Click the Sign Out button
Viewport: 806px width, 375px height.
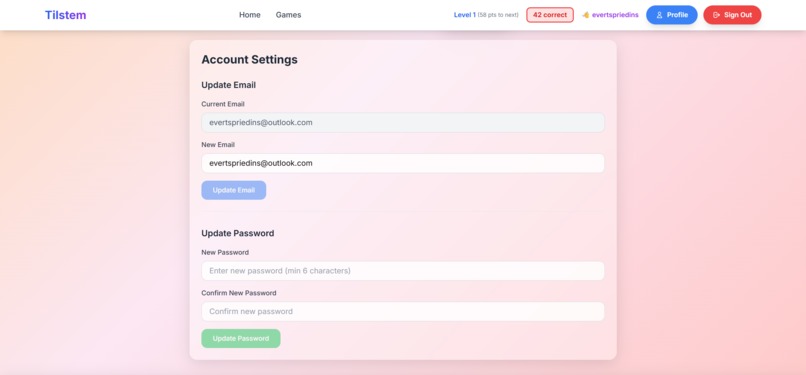pyautogui.click(x=732, y=15)
